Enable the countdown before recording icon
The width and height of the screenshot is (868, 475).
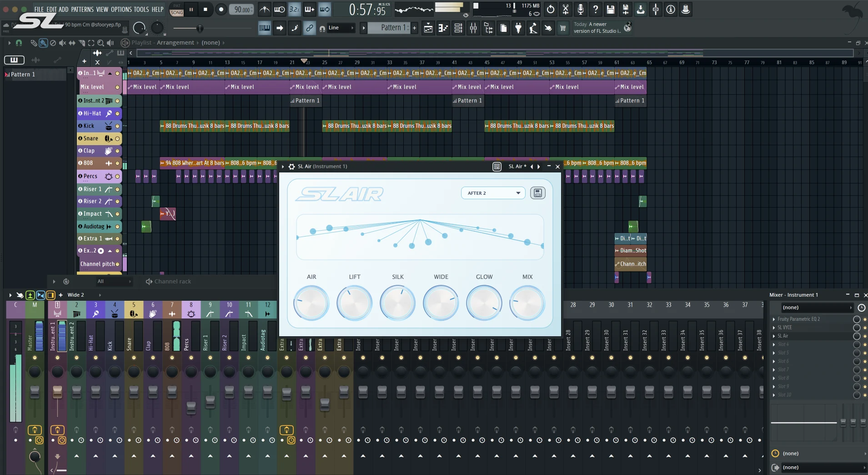(x=295, y=9)
